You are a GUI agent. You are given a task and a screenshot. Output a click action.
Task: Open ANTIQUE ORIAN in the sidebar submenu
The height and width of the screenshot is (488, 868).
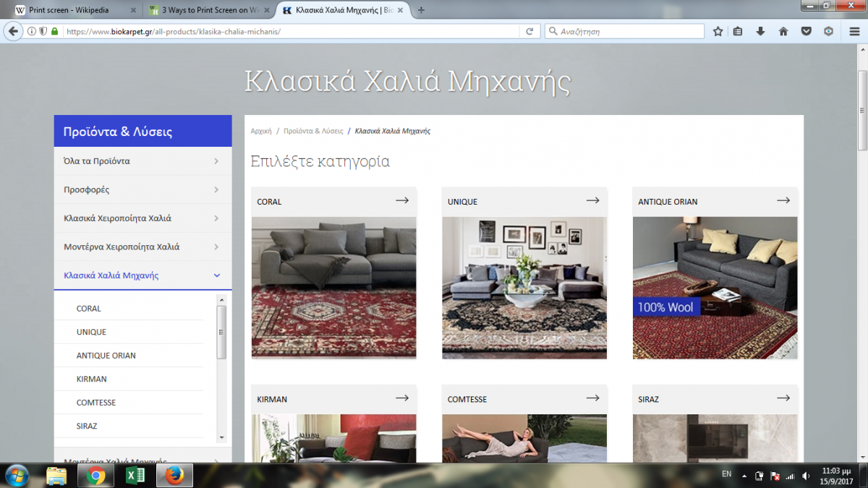pyautogui.click(x=106, y=356)
